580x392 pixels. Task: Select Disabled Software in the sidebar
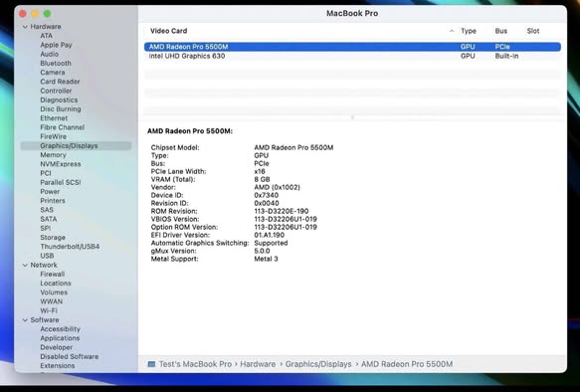tap(70, 356)
